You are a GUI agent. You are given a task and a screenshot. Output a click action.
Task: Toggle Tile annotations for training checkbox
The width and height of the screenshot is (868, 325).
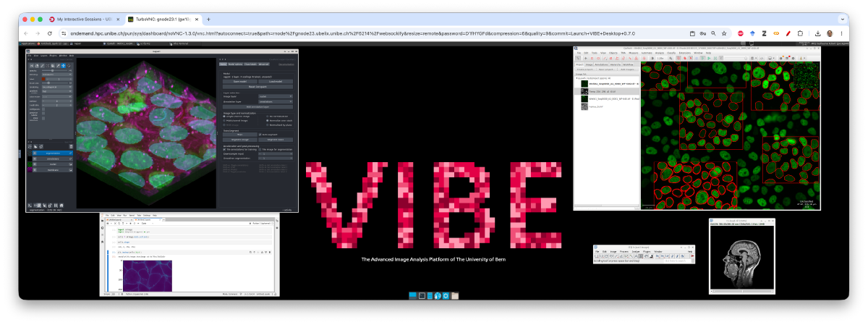coord(224,149)
